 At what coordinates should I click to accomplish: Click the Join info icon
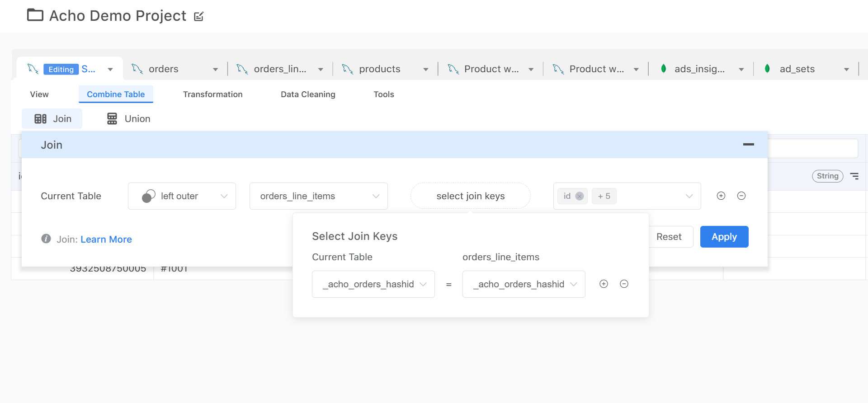tap(46, 239)
